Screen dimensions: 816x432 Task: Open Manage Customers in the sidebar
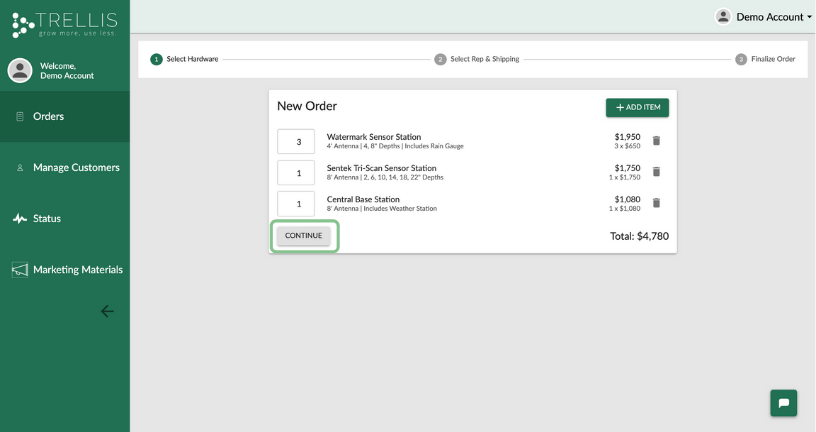click(x=65, y=168)
